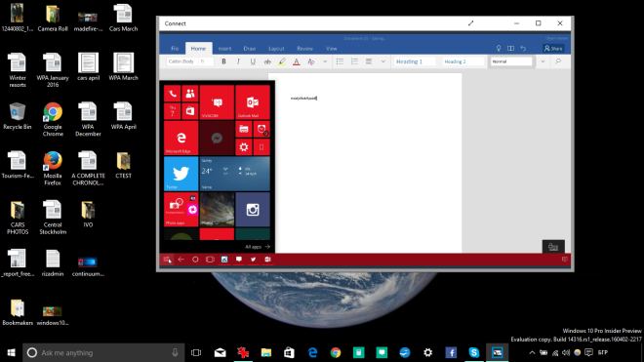Image resolution: width=644 pixels, height=362 pixels.
Task: Open Task View in phone taskbar
Action: [210, 260]
